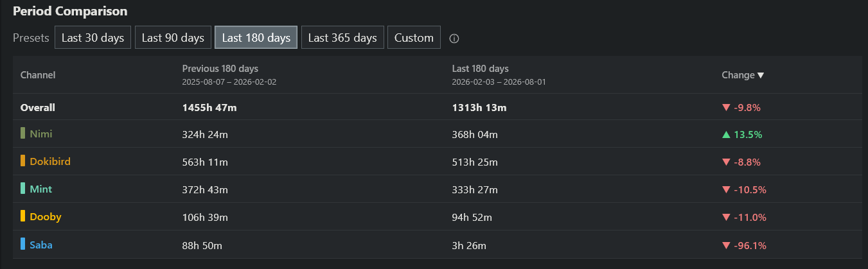
Task: Click Dokibird's red down-arrow change indicator
Action: (726, 162)
